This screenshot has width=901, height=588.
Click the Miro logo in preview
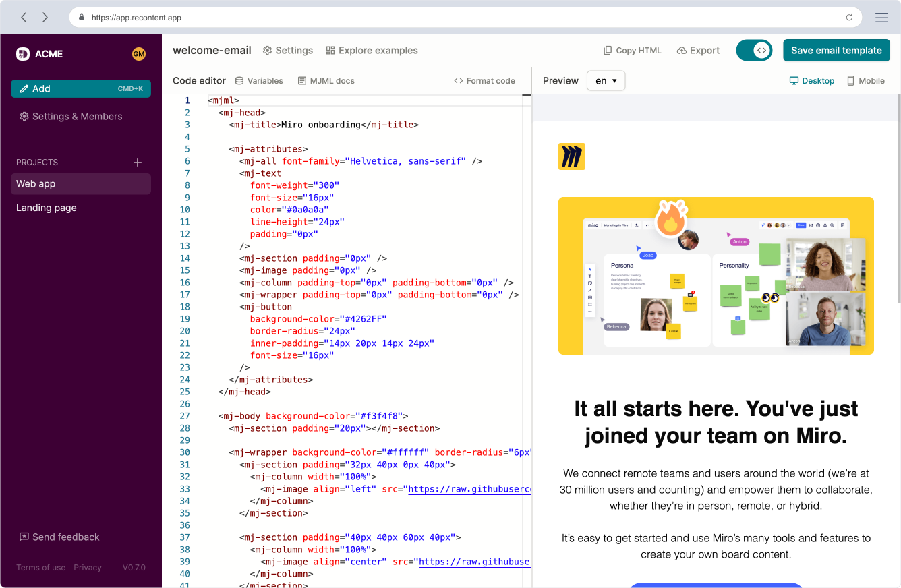[572, 156]
